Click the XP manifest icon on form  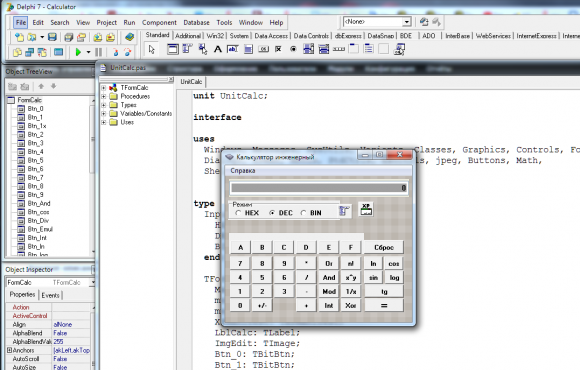[x=366, y=209]
